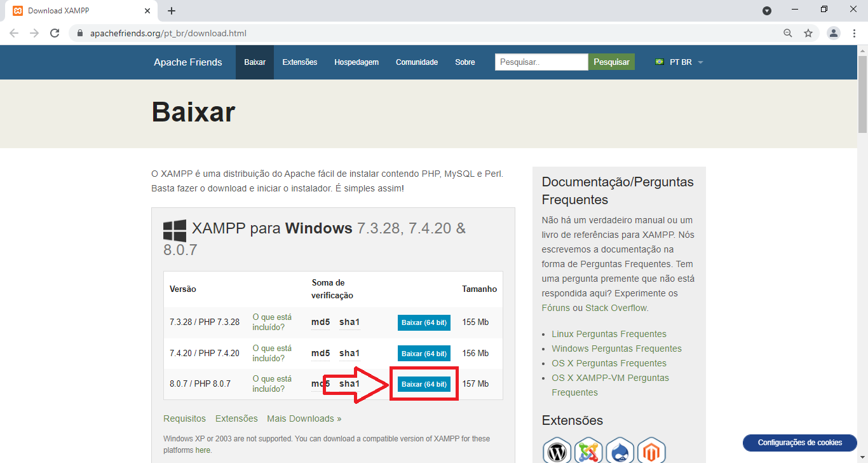
Task: Open the Mais Downloads link
Action: tap(304, 418)
